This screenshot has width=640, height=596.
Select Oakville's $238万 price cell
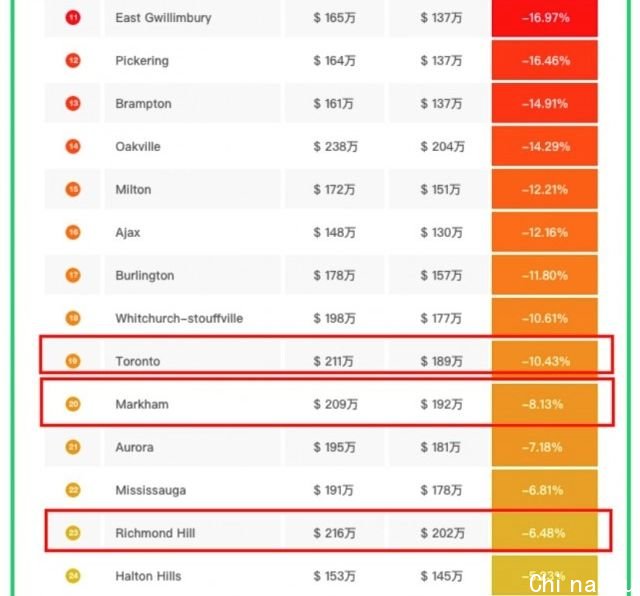point(335,147)
